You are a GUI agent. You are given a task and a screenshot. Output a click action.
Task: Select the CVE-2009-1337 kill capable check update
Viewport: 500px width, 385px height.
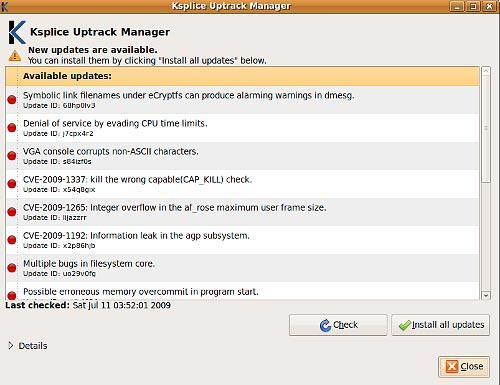[x=242, y=184]
